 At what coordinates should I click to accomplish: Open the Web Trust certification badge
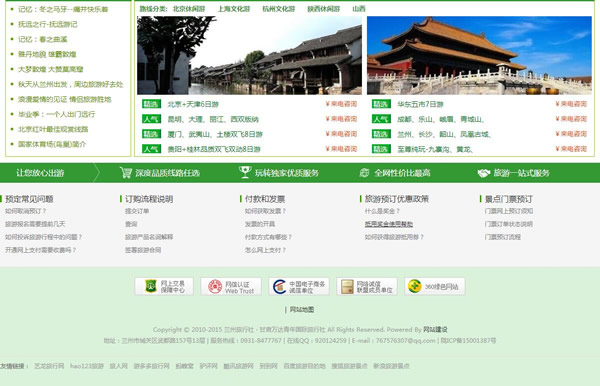(x=231, y=287)
